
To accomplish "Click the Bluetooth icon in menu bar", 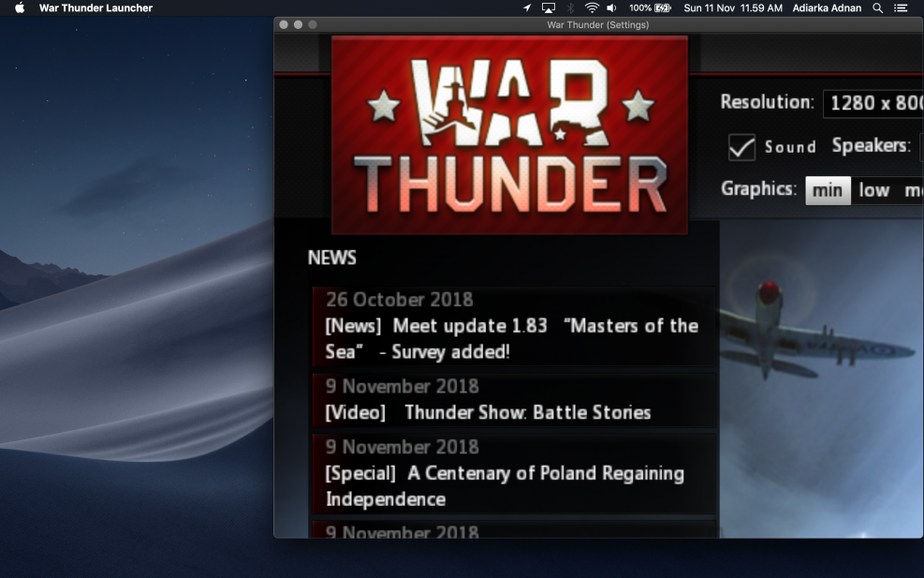I will click(x=570, y=8).
